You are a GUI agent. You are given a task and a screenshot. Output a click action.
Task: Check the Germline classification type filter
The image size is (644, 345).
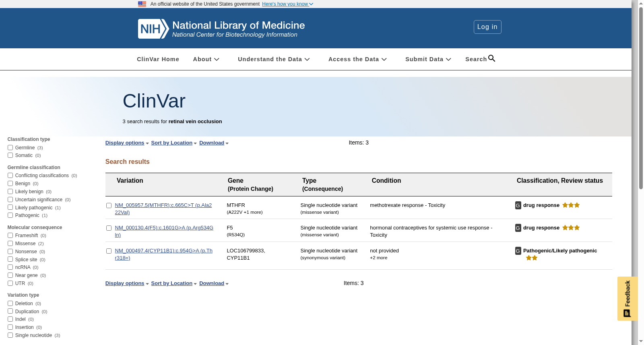[x=10, y=148]
